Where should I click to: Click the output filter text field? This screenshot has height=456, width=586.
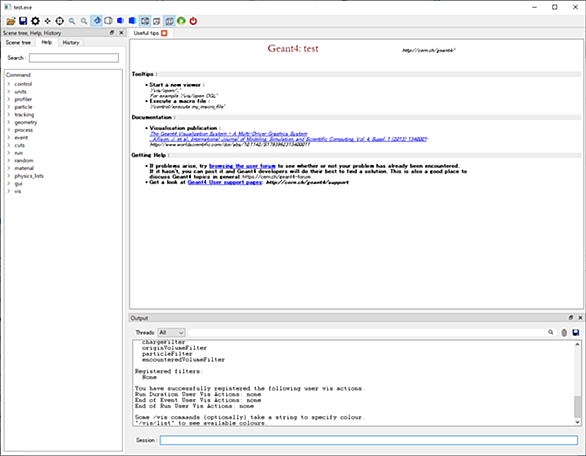tap(367, 332)
